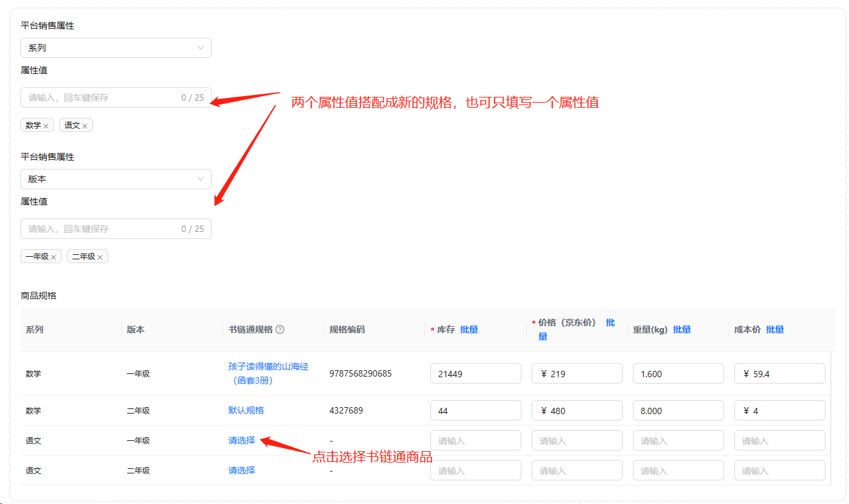The width and height of the screenshot is (849, 504).
Task: Click cost input in 语文 二年级 row
Action: coord(780,470)
